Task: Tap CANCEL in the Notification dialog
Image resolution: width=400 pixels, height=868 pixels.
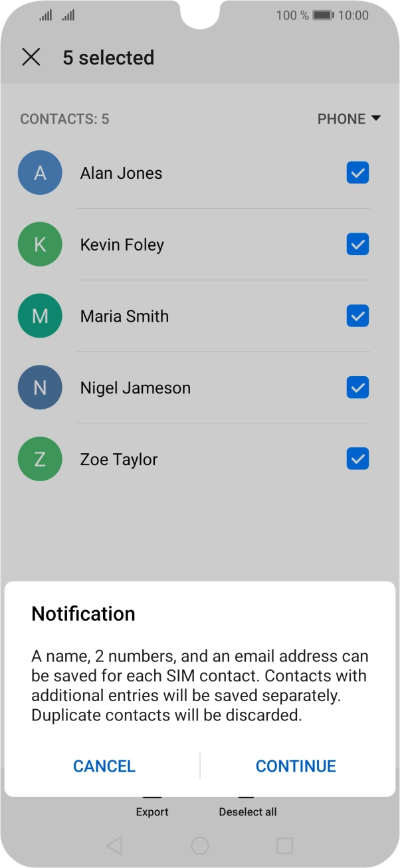Action: (x=104, y=766)
